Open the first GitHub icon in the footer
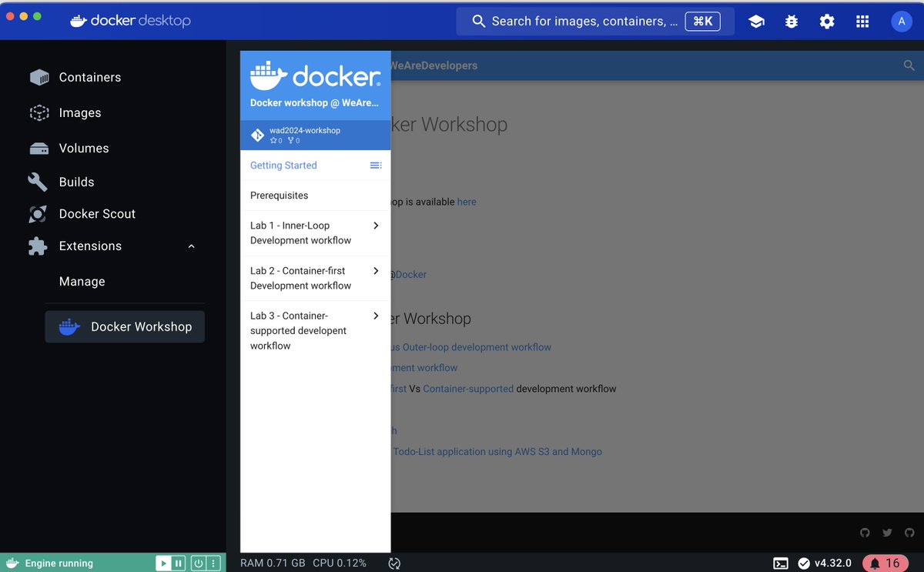 click(865, 533)
